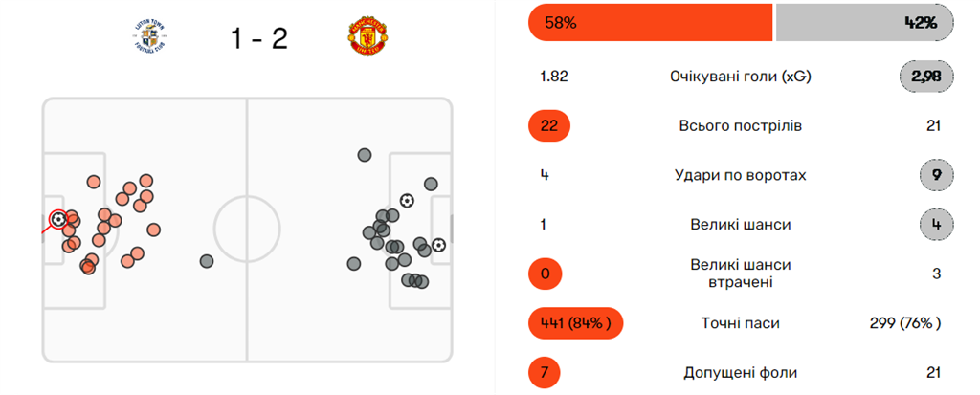Click the Manchester United club crest
Screen dimensions: 980x395
click(367, 36)
